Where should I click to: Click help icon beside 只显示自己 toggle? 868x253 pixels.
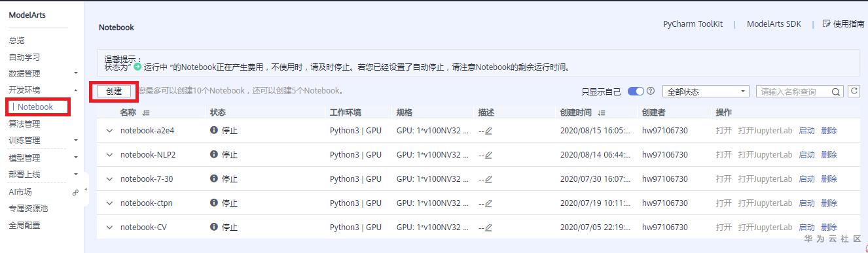[651, 92]
